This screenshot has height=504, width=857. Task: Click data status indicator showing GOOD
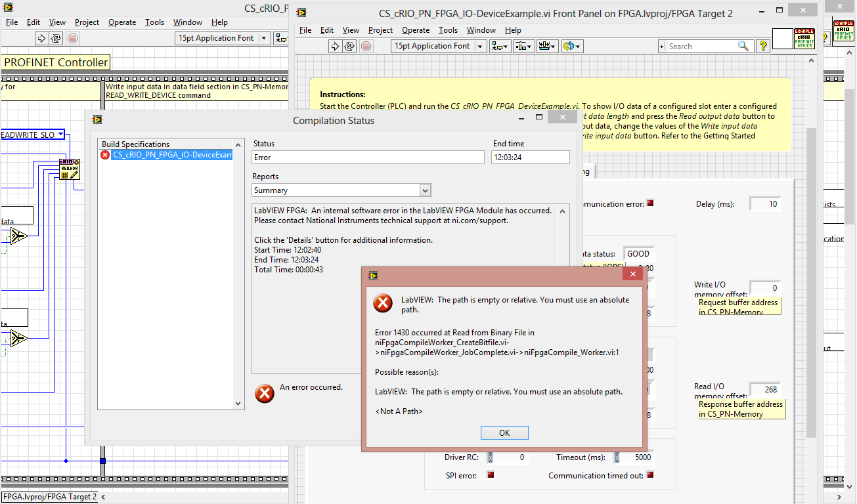(638, 254)
